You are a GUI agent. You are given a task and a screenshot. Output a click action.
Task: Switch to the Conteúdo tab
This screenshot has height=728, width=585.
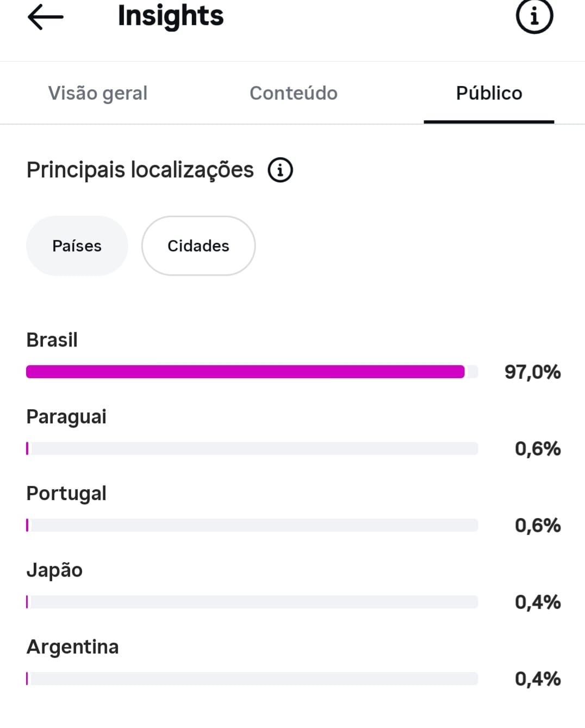click(294, 93)
